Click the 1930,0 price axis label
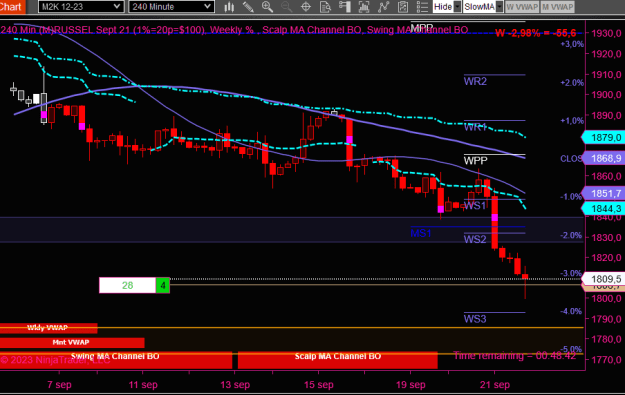The image size is (625, 395). [606, 33]
